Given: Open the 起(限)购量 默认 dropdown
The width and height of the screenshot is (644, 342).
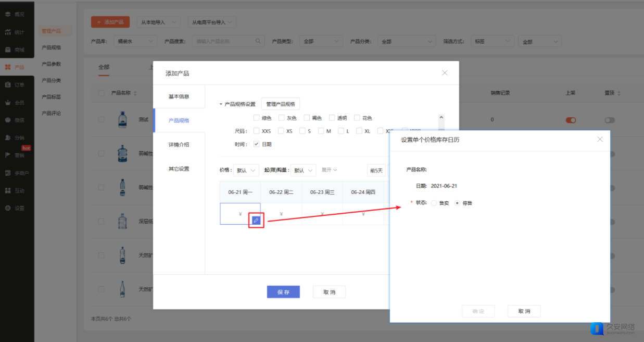Looking at the screenshot, I should 303,170.
